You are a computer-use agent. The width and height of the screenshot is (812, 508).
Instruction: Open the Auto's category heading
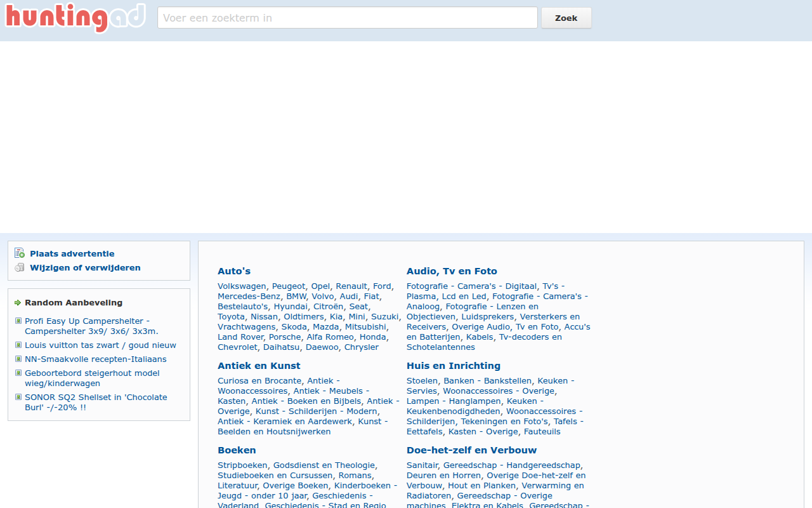[x=234, y=271]
